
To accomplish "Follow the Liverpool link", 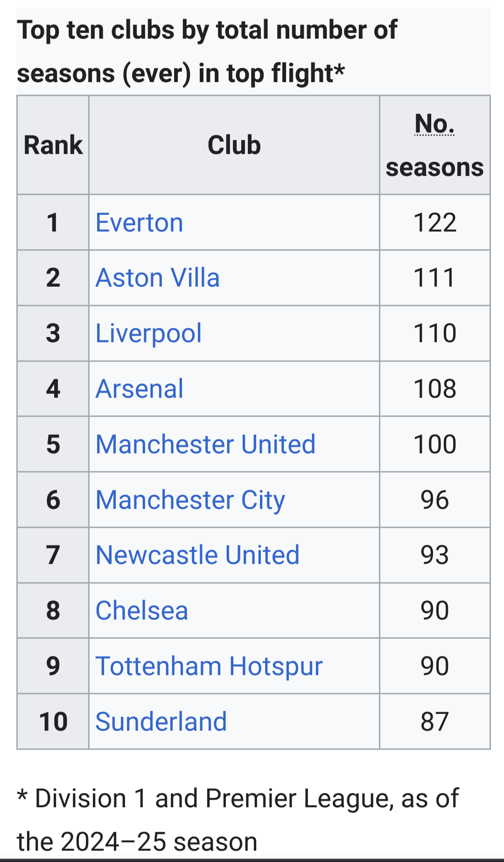I will click(x=148, y=333).
